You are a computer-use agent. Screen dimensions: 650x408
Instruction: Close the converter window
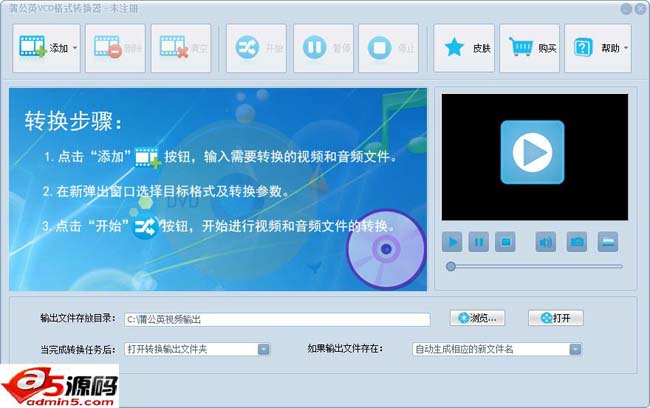click(640, 9)
